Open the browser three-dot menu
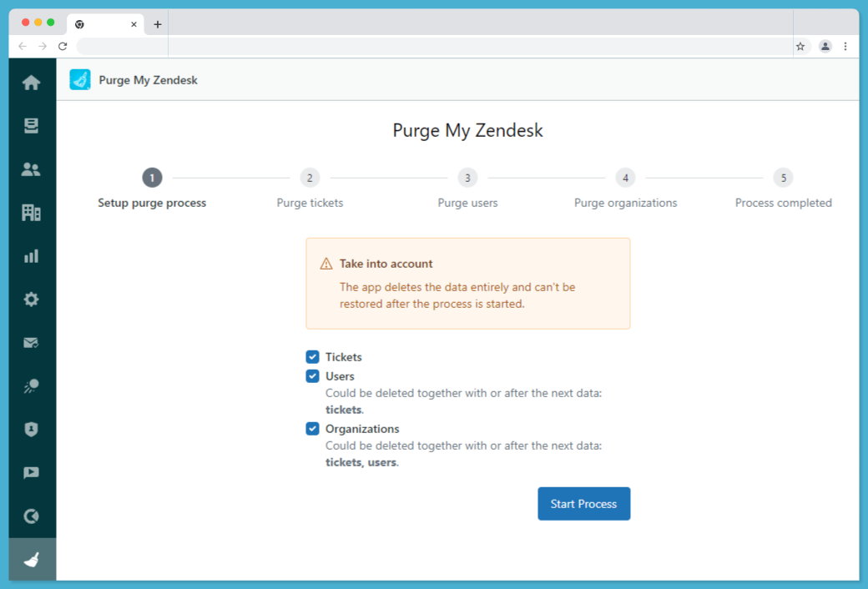 coord(845,47)
